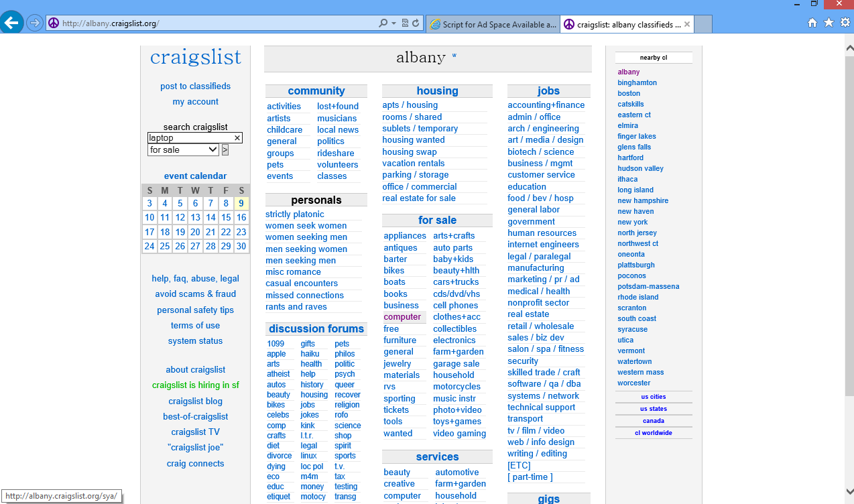854x504 pixels.
Task: Go forward with the Forward arrow button
Action: point(35,23)
